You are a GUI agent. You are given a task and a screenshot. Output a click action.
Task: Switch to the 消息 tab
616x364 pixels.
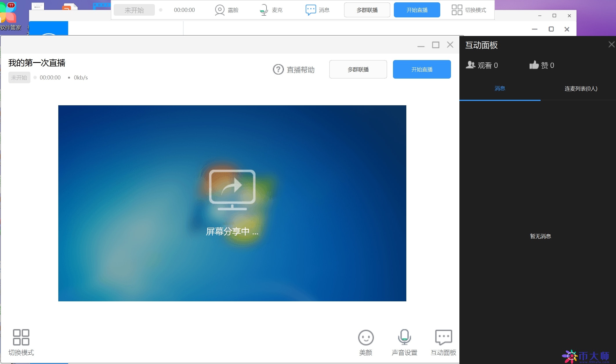pos(500,88)
